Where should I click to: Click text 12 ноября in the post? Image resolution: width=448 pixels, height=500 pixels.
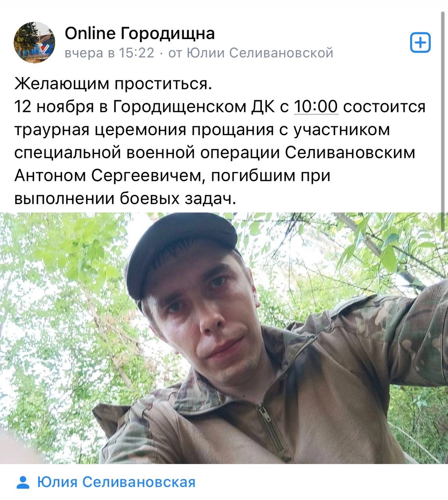(54, 107)
